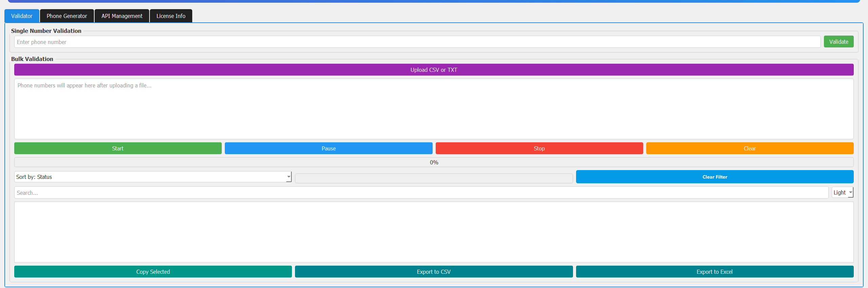Click Upload CSV or TXT button
868x288 pixels.
(434, 70)
